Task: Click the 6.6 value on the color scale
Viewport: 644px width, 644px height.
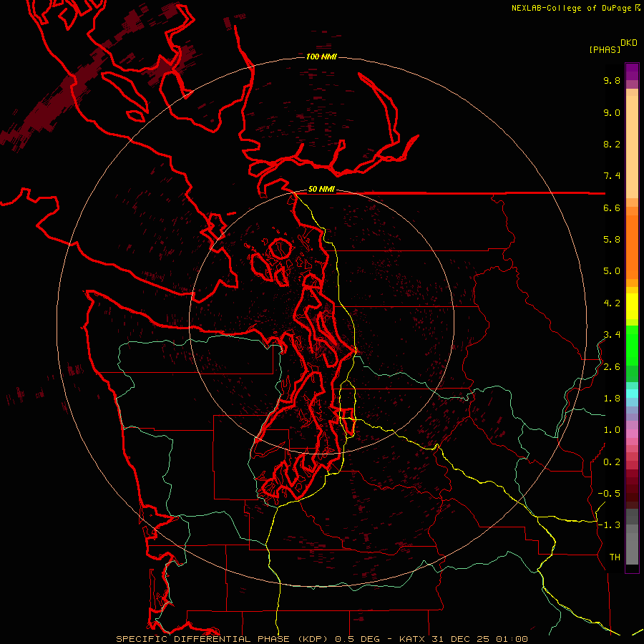Action: click(612, 208)
